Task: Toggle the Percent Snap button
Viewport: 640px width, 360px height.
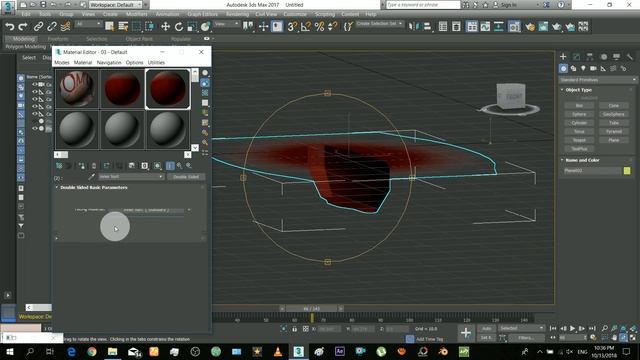Action: (x=319, y=27)
